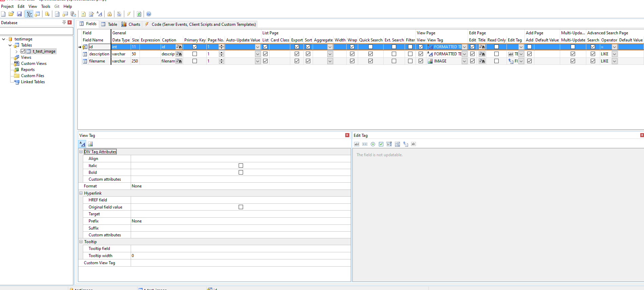Click the green arrows page toolbar icon
The image size is (644, 290).
coord(139,14)
